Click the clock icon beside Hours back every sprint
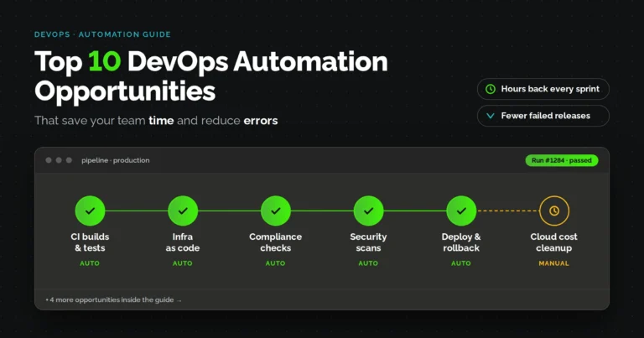 click(491, 89)
